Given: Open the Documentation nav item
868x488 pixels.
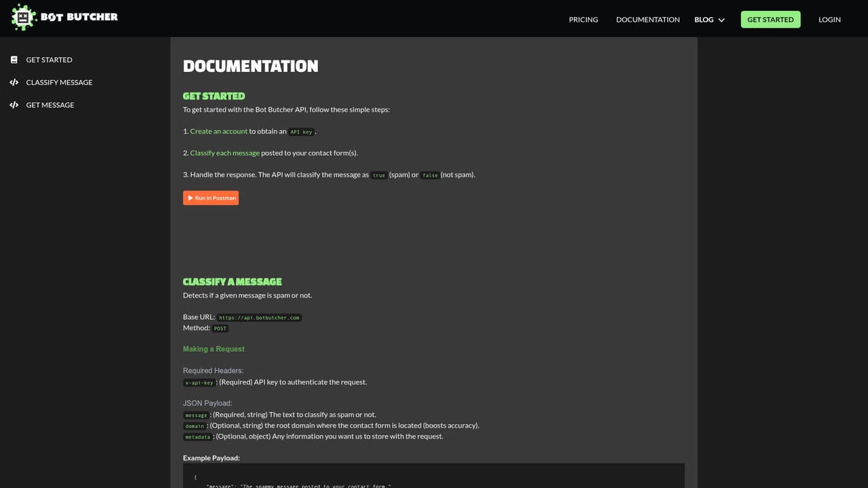Looking at the screenshot, I should (648, 20).
